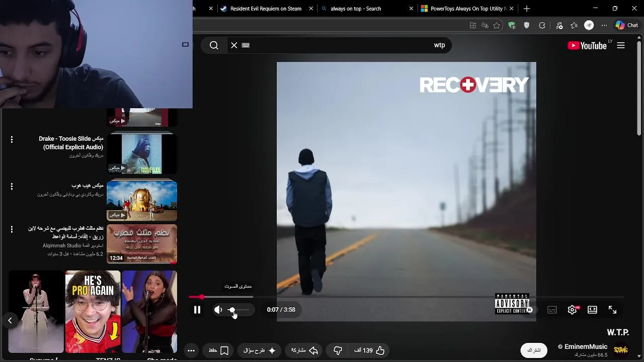The width and height of the screenshot is (644, 362).
Task: Open the gray shield extension icon
Action: click(x=527, y=25)
